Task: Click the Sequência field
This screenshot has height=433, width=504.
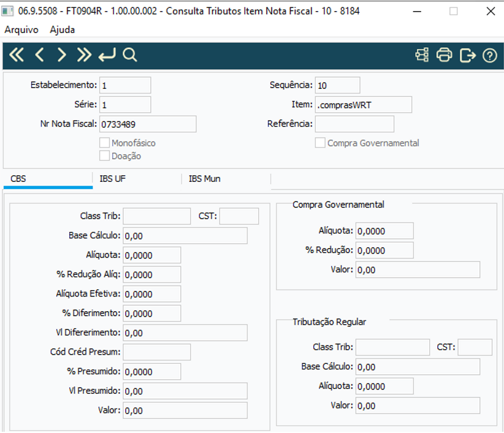Action: pyautogui.click(x=337, y=85)
